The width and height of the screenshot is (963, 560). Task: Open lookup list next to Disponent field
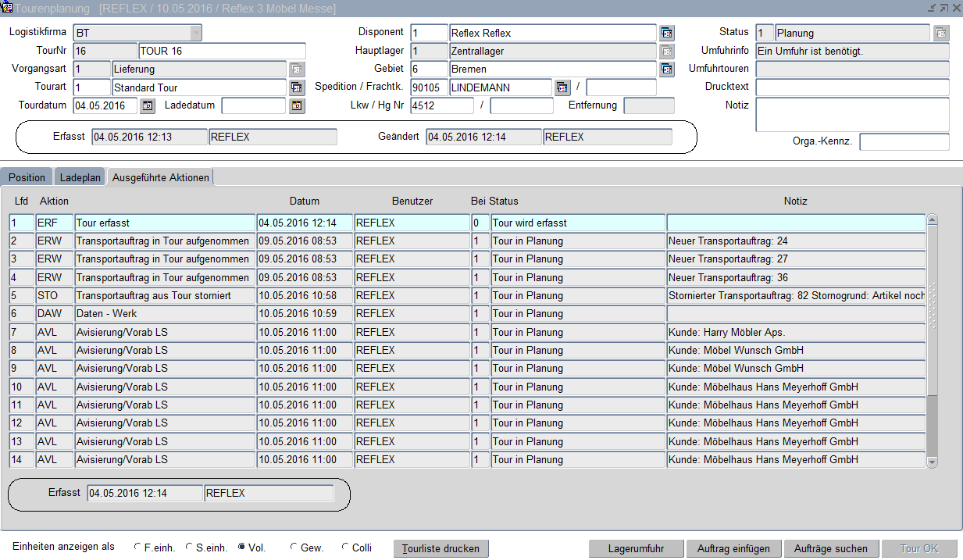(x=666, y=33)
